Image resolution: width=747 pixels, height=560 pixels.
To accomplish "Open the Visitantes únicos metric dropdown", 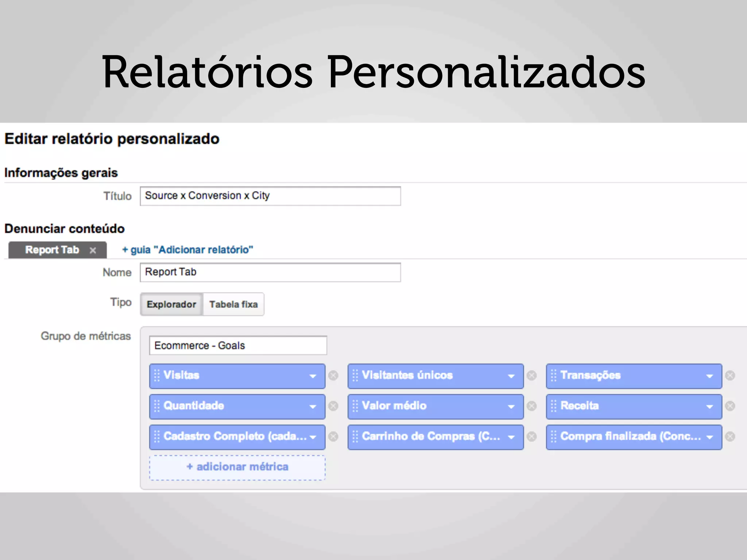I will 511,376.
